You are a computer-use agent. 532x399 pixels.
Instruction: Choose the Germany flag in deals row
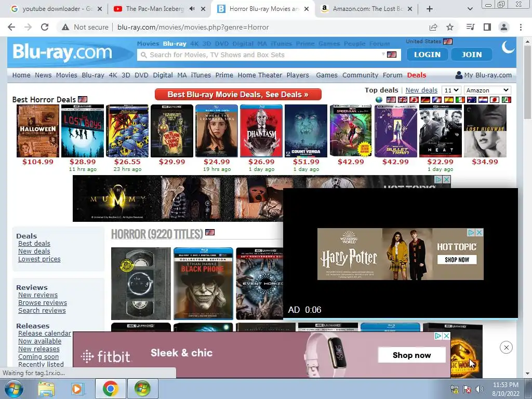[x=425, y=100]
